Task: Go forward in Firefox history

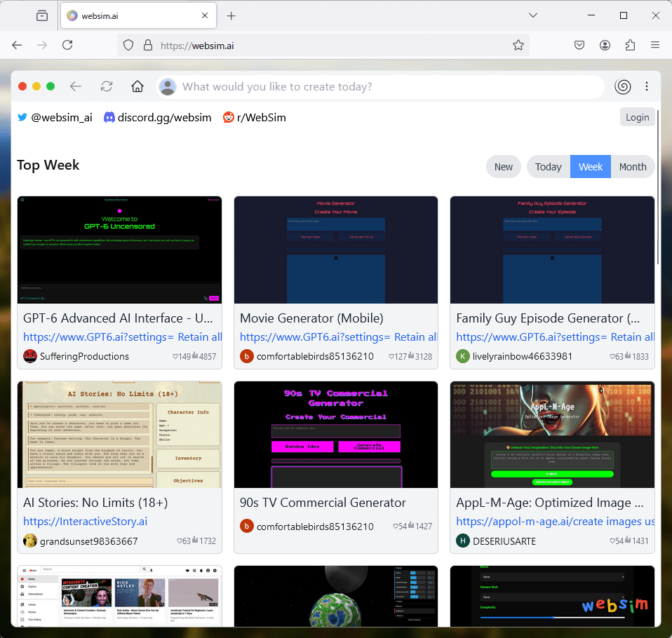Action: pos(42,45)
